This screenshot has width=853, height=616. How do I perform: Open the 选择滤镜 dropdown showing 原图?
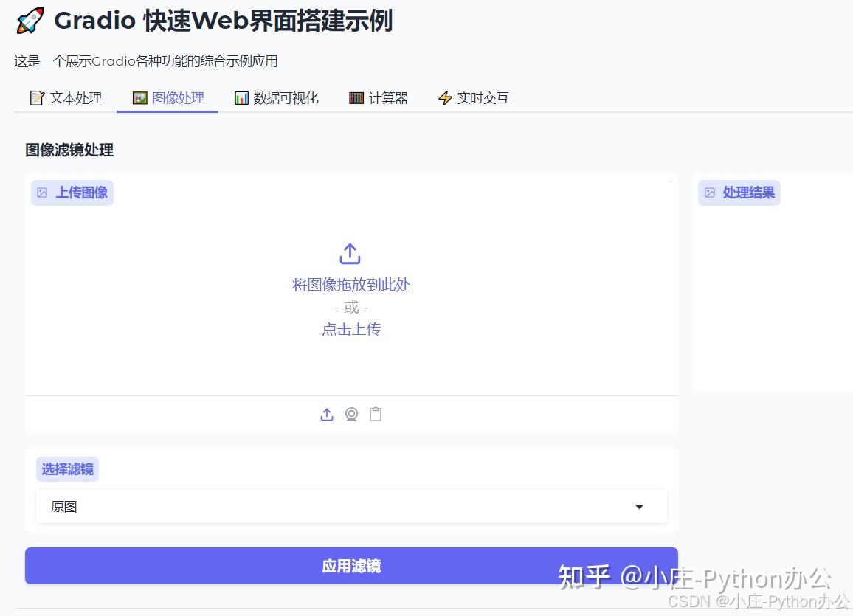click(x=351, y=507)
